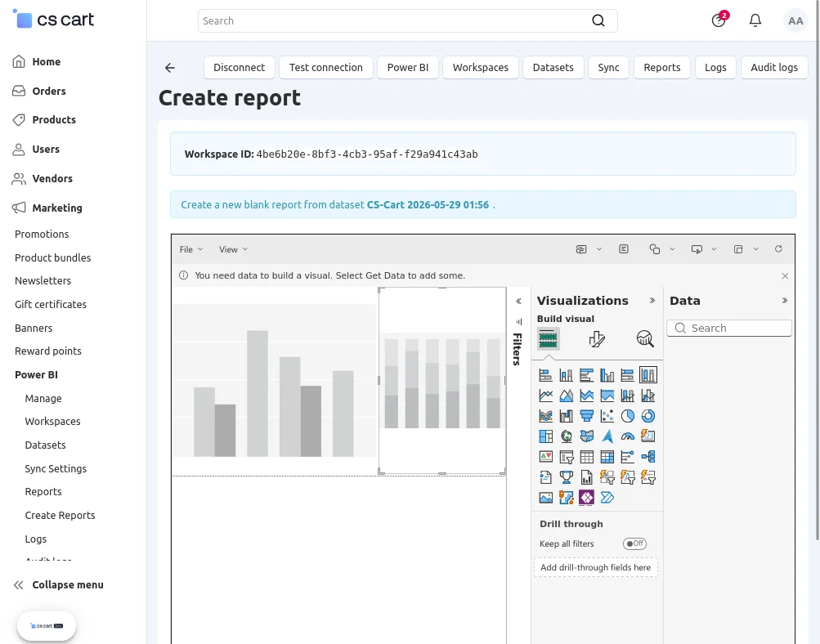The image size is (820, 644).
Task: Select the line chart visual
Action: coord(545,396)
